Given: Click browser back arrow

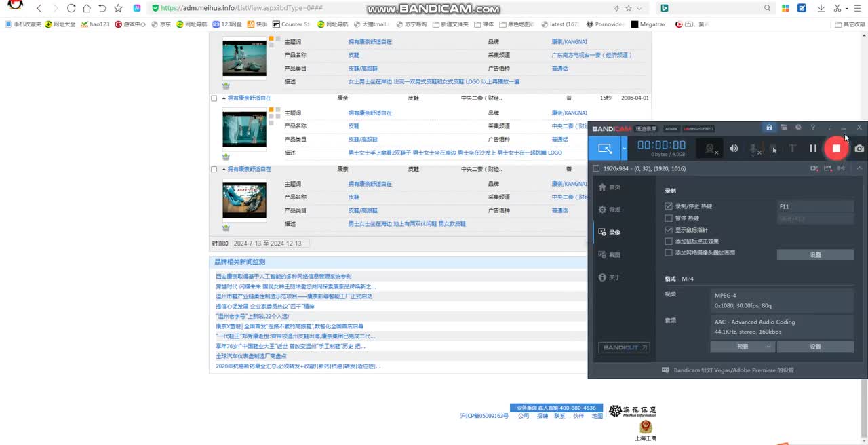Looking at the screenshot, I should 39,8.
